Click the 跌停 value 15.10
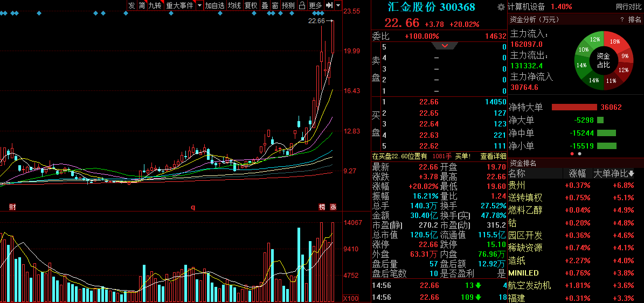This screenshot has height=303, width=644. [496, 245]
